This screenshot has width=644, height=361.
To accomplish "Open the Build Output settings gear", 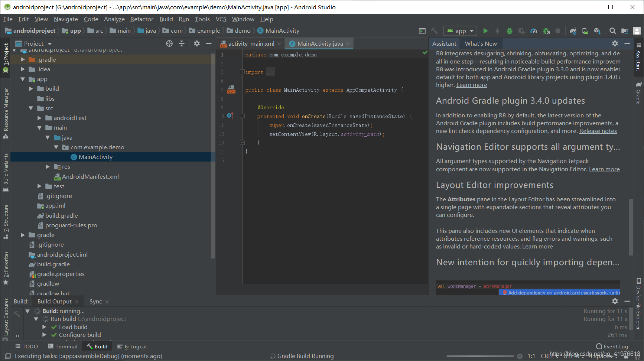I will click(615, 301).
